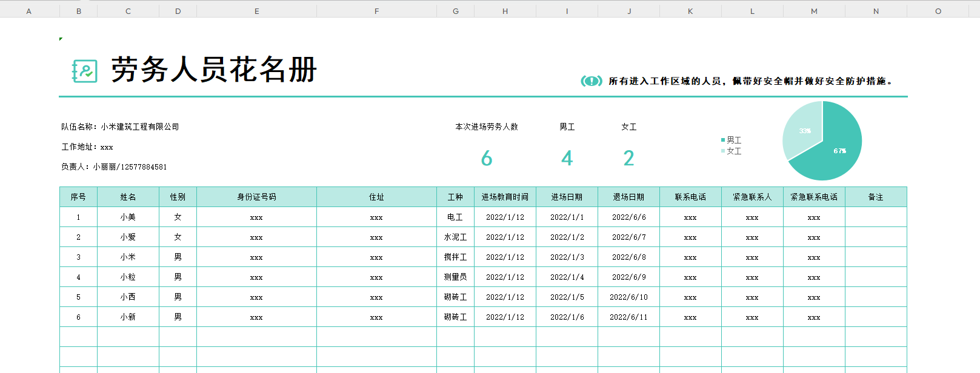Viewport: 980px width, 373px height.
Task: Select the 队伍名称 company name cell
Action: (x=120, y=127)
